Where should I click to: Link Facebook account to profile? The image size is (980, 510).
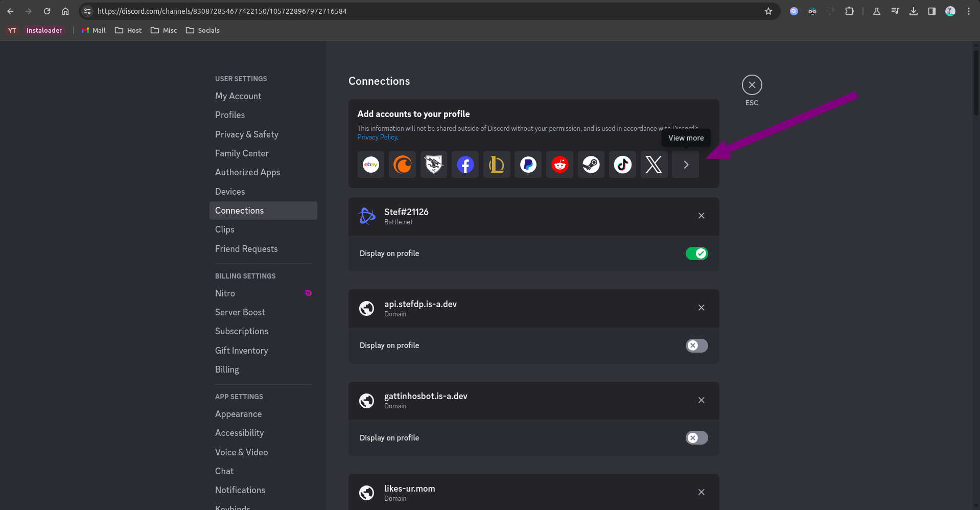[465, 165]
